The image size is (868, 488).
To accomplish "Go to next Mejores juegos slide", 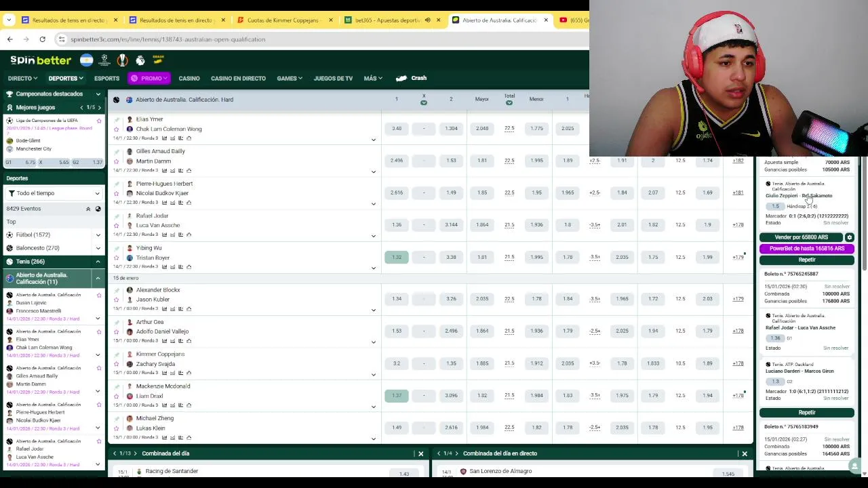I will pos(99,108).
